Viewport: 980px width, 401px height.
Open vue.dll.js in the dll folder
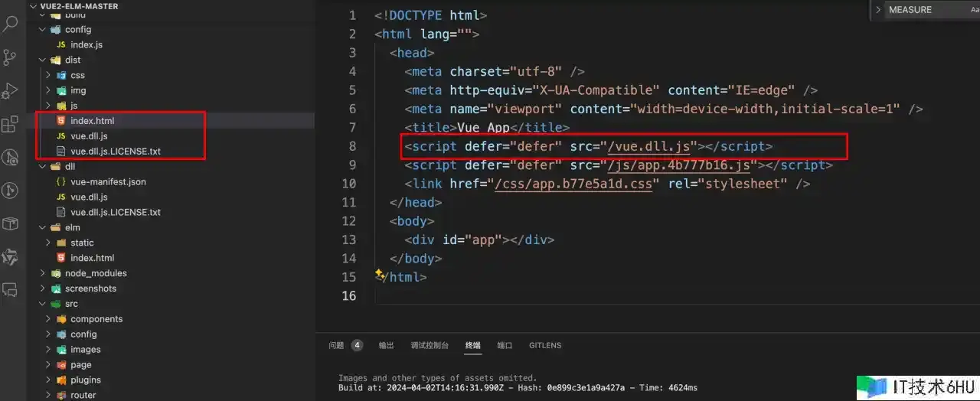89,197
